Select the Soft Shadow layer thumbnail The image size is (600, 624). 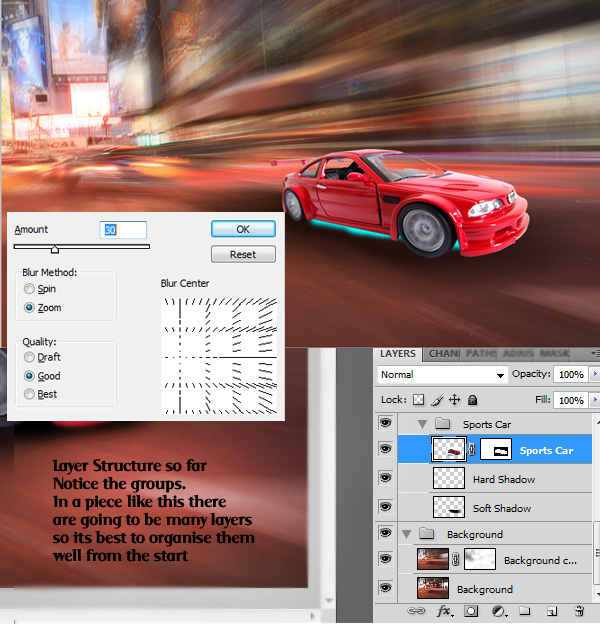pyautogui.click(x=449, y=507)
